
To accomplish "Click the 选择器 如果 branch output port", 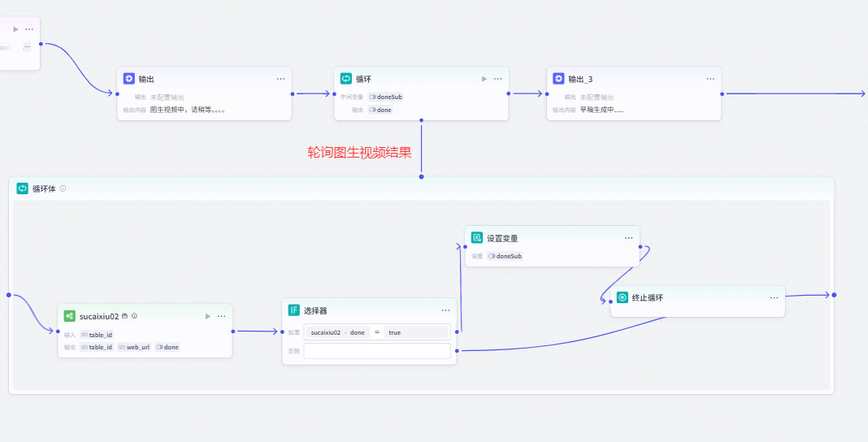I will pyautogui.click(x=457, y=332).
